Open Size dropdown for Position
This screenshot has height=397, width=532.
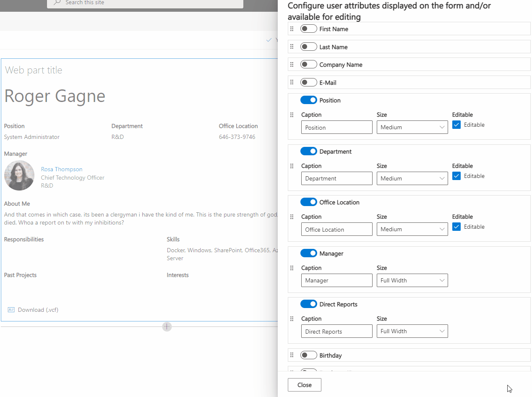(412, 127)
